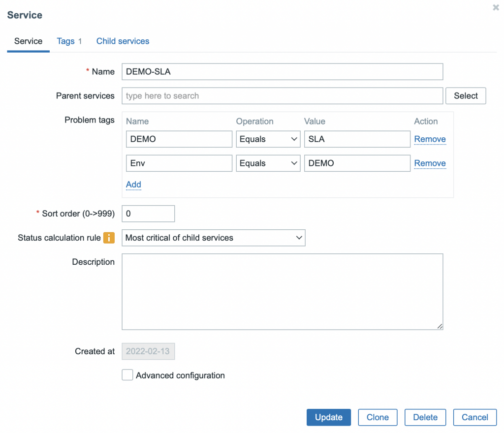Click the Delete button

click(425, 417)
